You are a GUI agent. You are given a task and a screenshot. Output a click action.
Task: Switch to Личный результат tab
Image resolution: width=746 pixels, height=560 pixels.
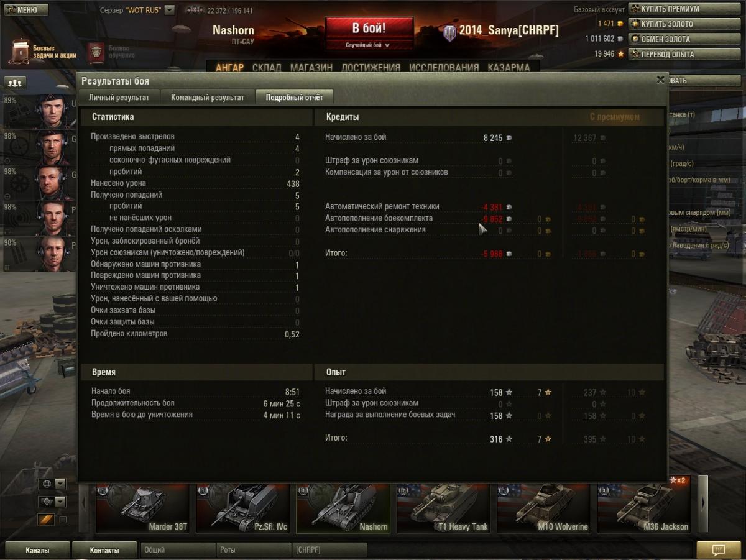click(119, 97)
